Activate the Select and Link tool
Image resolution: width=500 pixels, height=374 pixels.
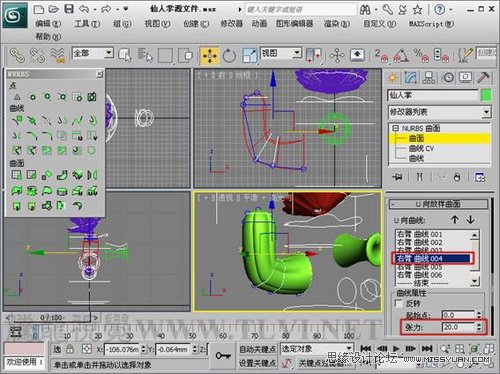(x=17, y=55)
